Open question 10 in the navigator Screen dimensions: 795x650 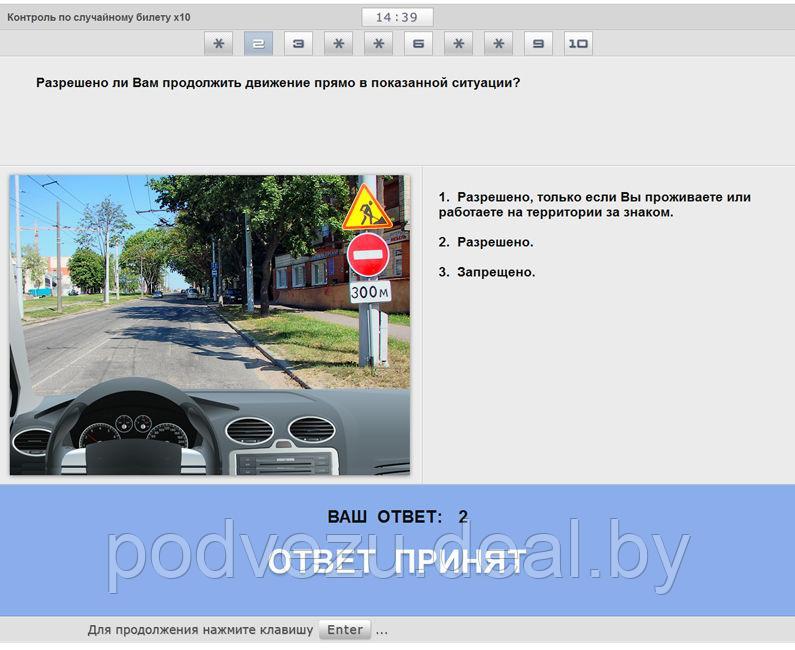click(x=578, y=43)
